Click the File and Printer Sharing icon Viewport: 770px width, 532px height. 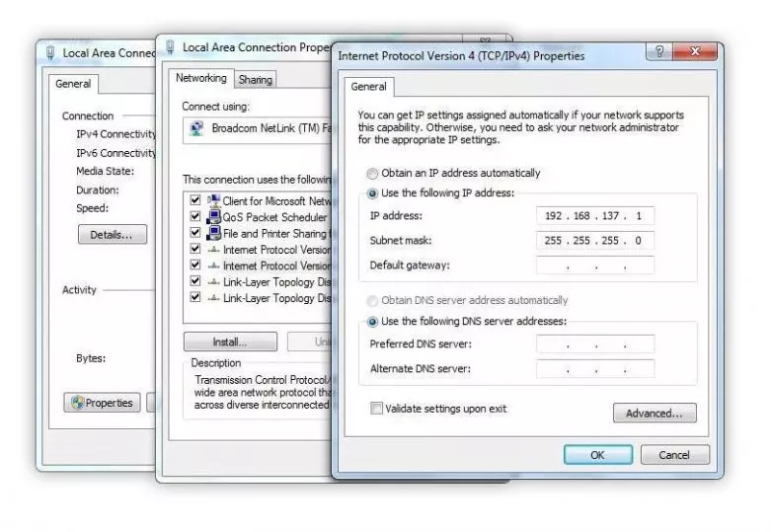pyautogui.click(x=213, y=234)
